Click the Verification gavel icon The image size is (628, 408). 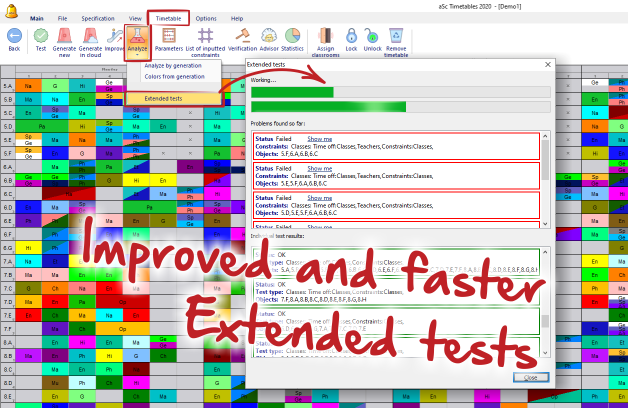pos(242,36)
